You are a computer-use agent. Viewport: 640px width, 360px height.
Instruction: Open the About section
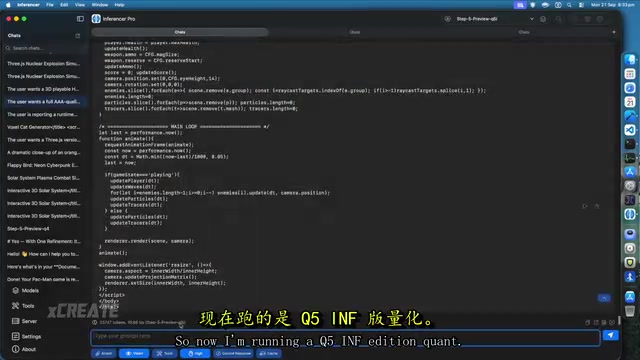click(24, 349)
